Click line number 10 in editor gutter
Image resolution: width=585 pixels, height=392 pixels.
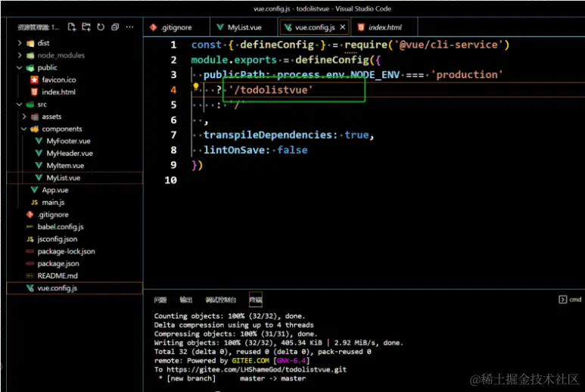click(x=171, y=180)
